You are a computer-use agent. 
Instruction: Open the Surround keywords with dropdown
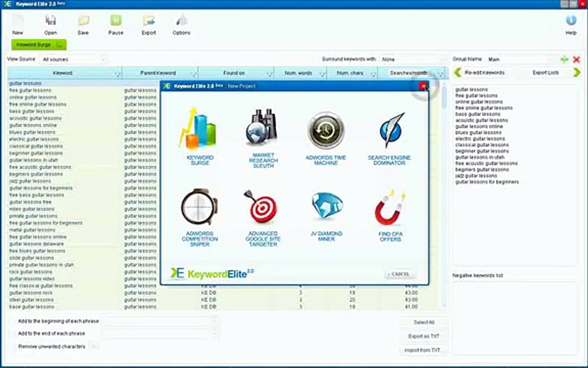(x=413, y=59)
